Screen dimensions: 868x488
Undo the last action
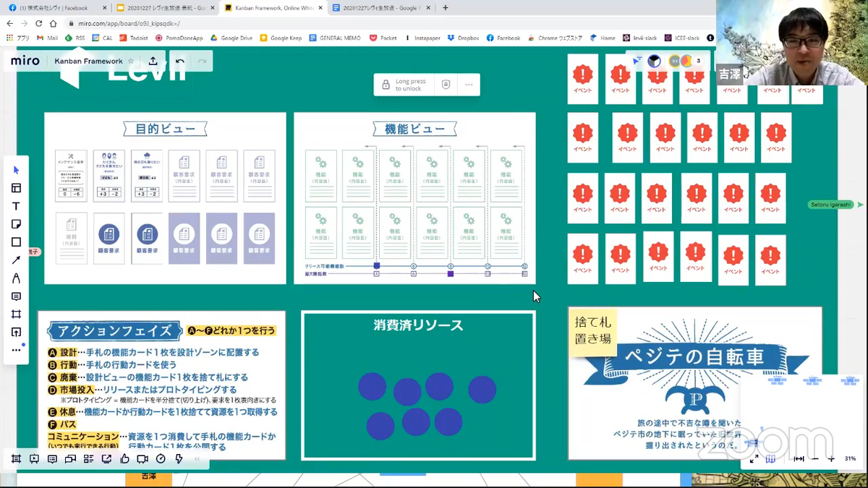[x=180, y=61]
